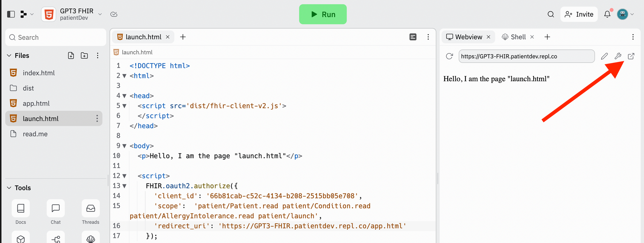This screenshot has width=644, height=243.
Task: Open the Replit logo menu
Action: [26, 14]
